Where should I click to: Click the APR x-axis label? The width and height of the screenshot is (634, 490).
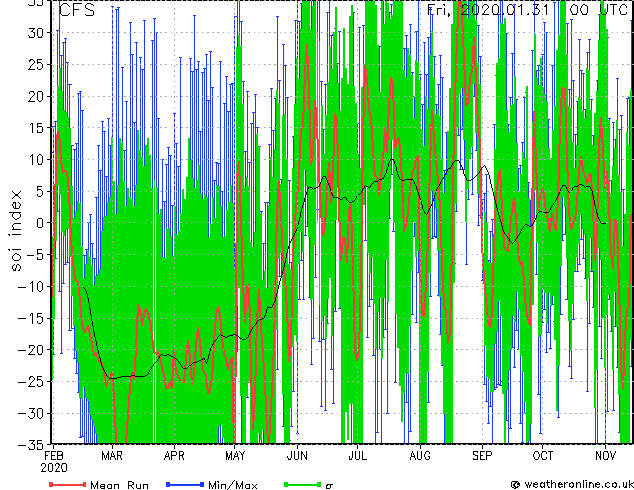click(174, 456)
